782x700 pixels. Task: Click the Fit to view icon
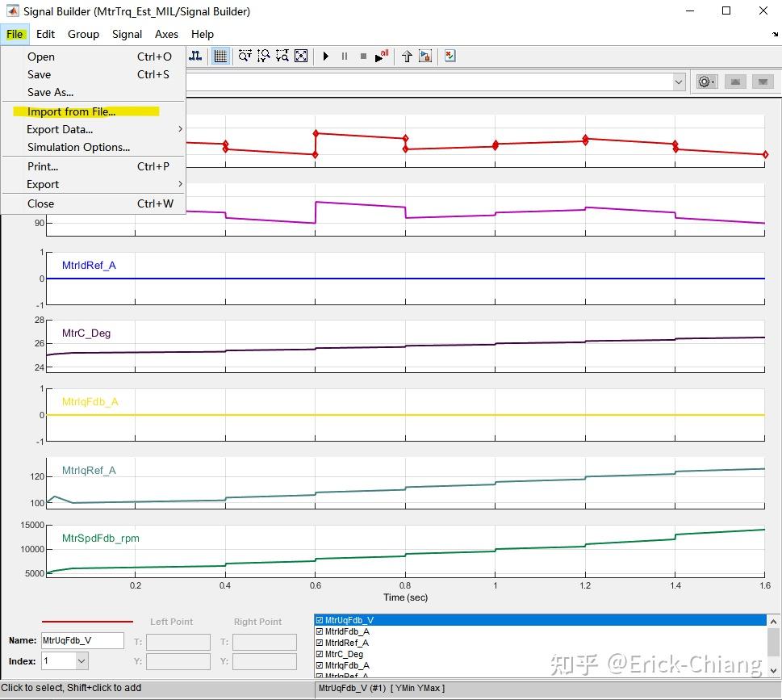click(x=301, y=56)
